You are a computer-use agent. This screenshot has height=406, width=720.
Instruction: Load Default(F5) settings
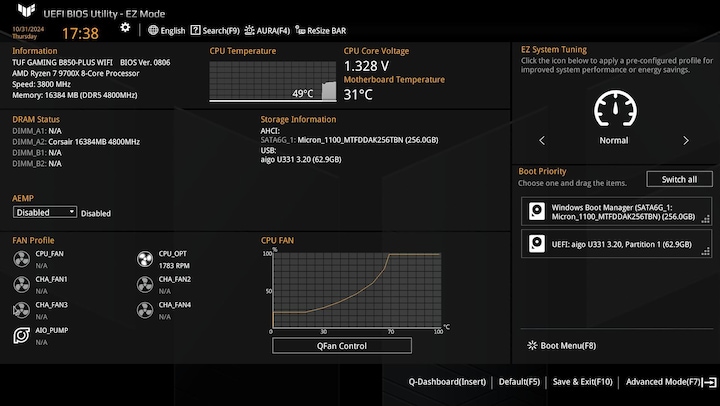coord(519,382)
